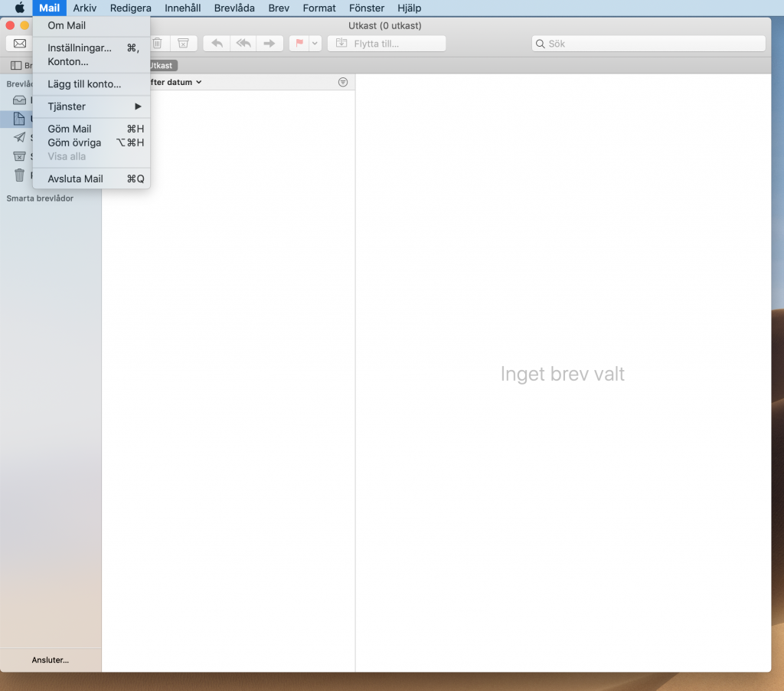Screen dimensions: 784x691
Task: Click the trash delete toolbar icon
Action: click(x=157, y=44)
